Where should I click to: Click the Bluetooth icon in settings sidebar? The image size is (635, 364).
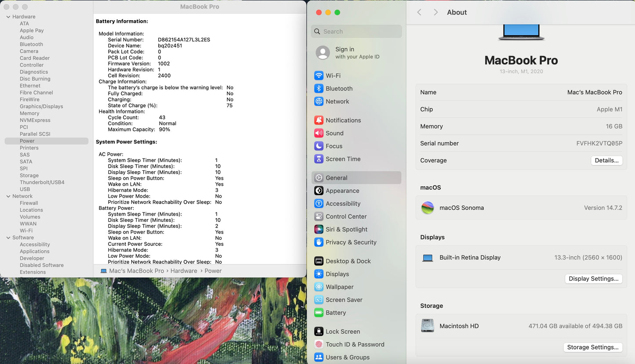[319, 89]
